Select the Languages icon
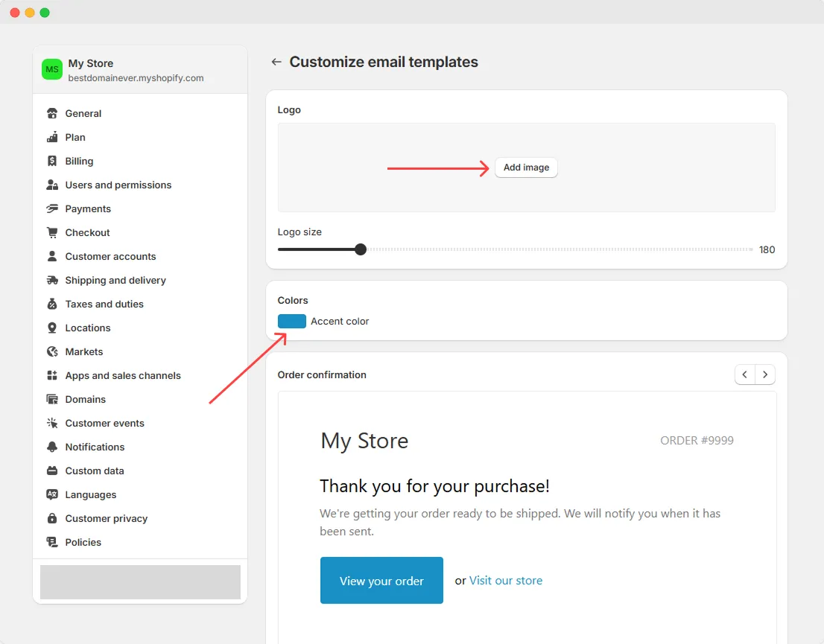 click(52, 494)
